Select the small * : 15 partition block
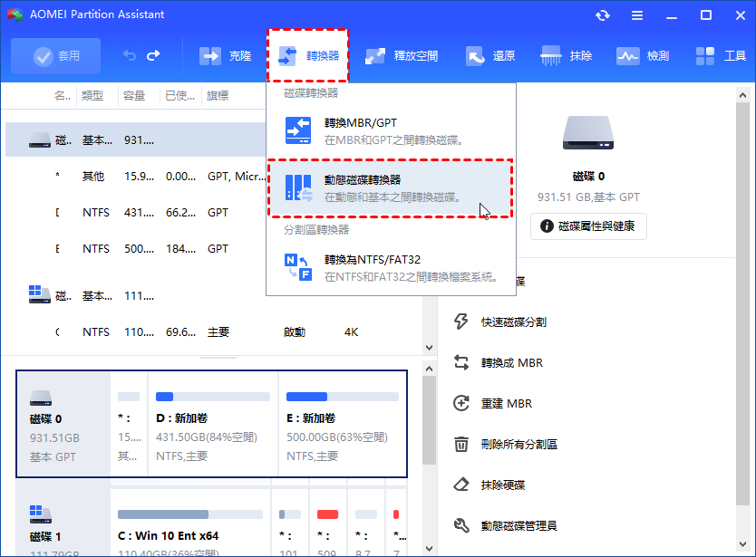The height and width of the screenshot is (557, 756). (x=129, y=424)
